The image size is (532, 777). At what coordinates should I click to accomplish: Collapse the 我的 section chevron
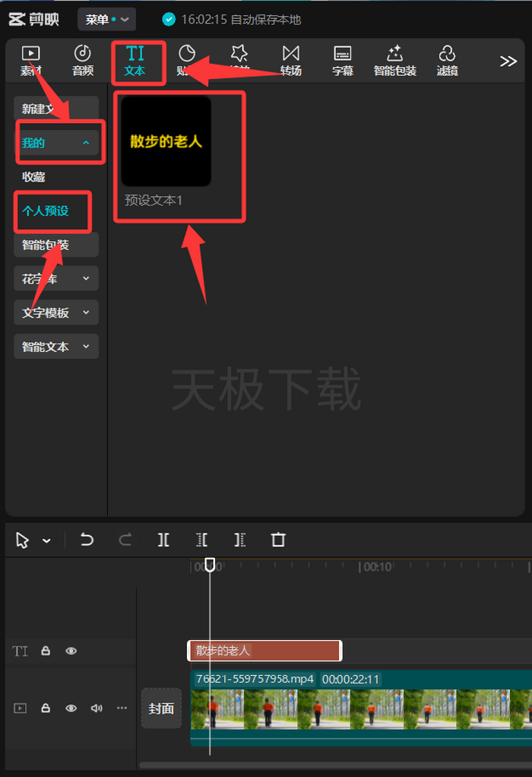(86, 143)
